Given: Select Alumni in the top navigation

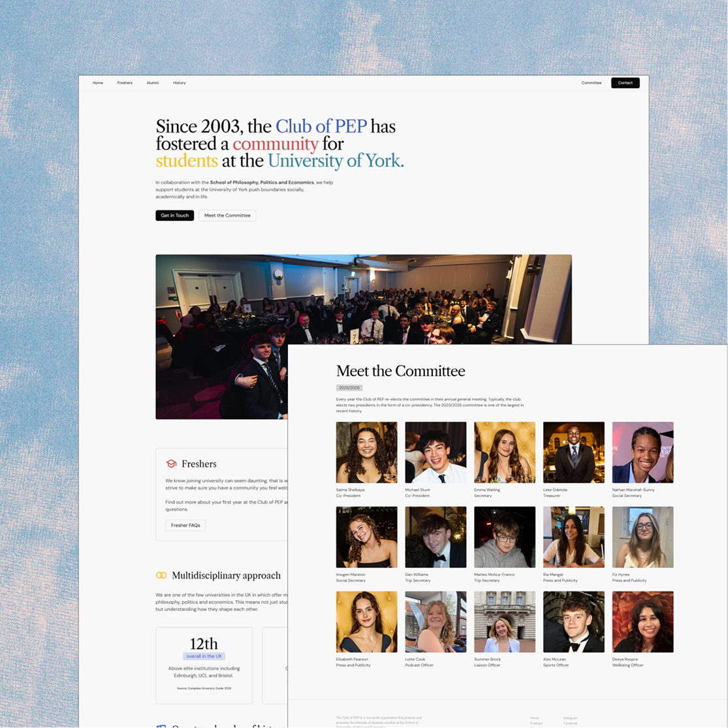Looking at the screenshot, I should click(153, 83).
